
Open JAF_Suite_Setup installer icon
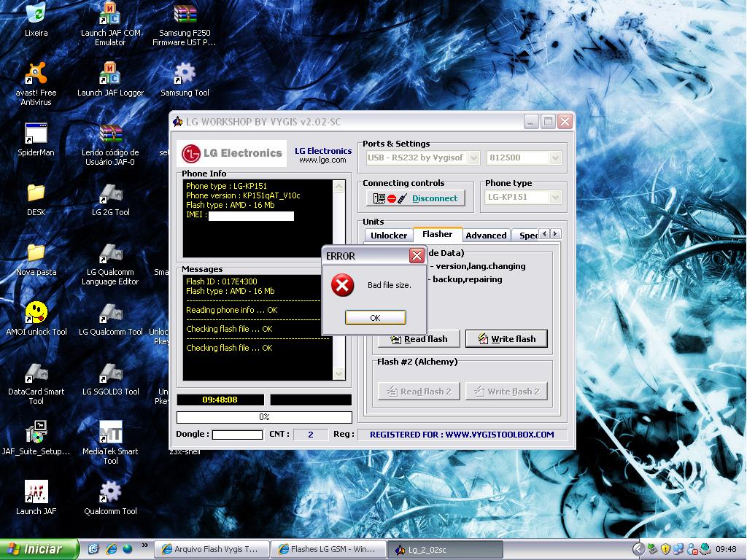pos(36,432)
